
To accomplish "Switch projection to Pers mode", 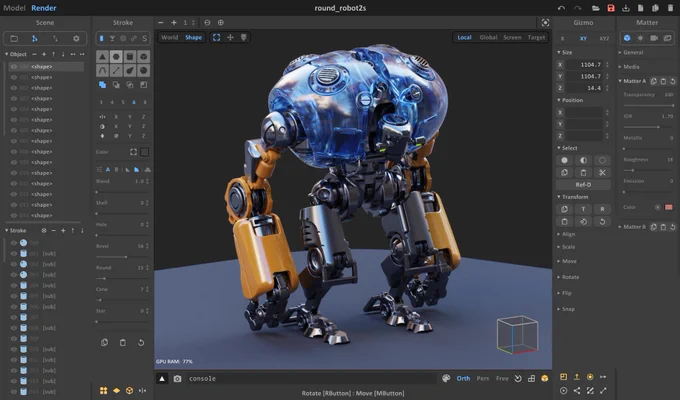I will [483, 378].
